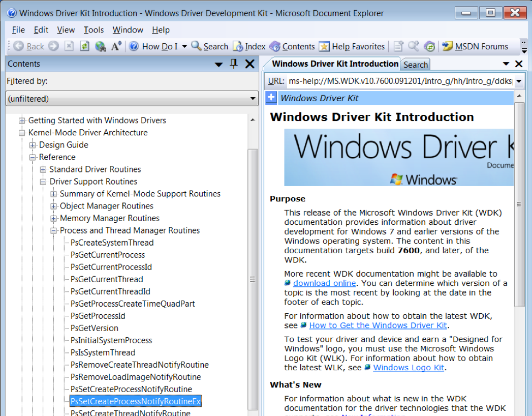Click the Sync with Table of Contents icon
This screenshot has height=416, width=532.
coord(429,46)
